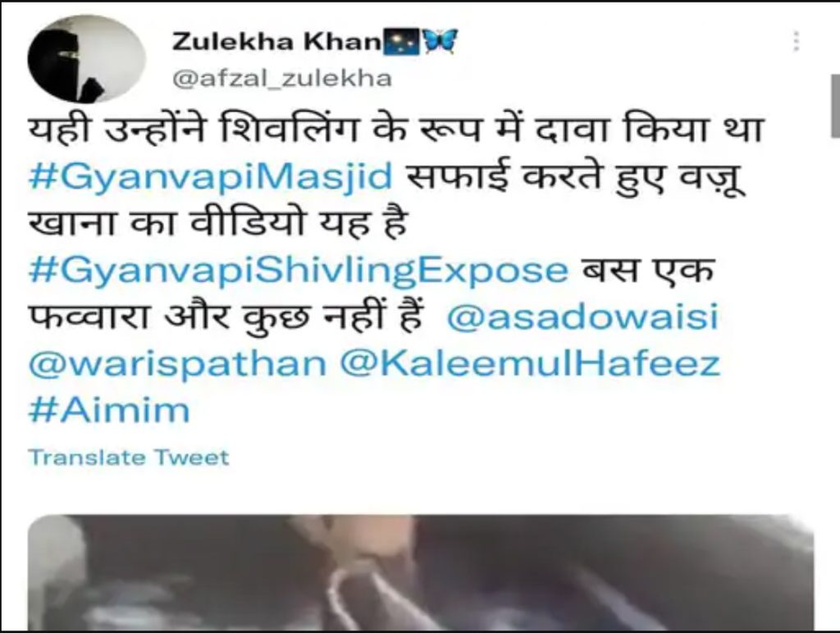Screen dimensions: 840x633
Task: Open the #Aimim hashtag
Action: pyautogui.click(x=109, y=410)
